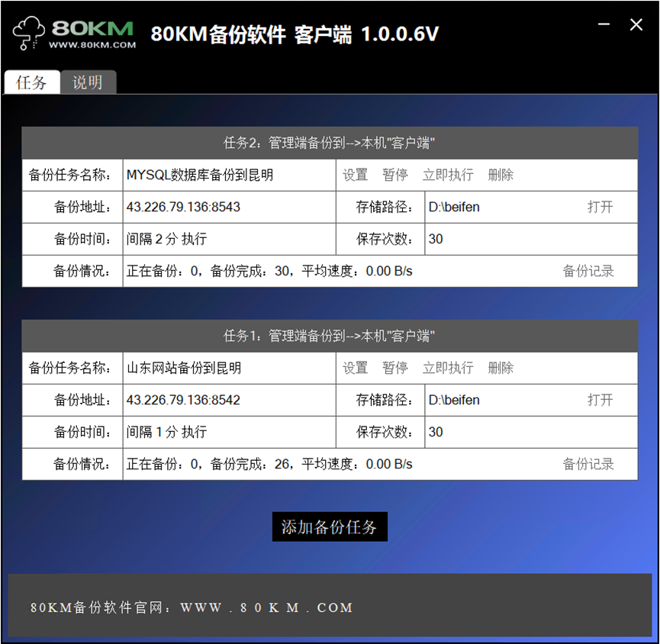Click the 间隔 1 分 执行 schedule text
660x644 pixels.
pyautogui.click(x=166, y=432)
